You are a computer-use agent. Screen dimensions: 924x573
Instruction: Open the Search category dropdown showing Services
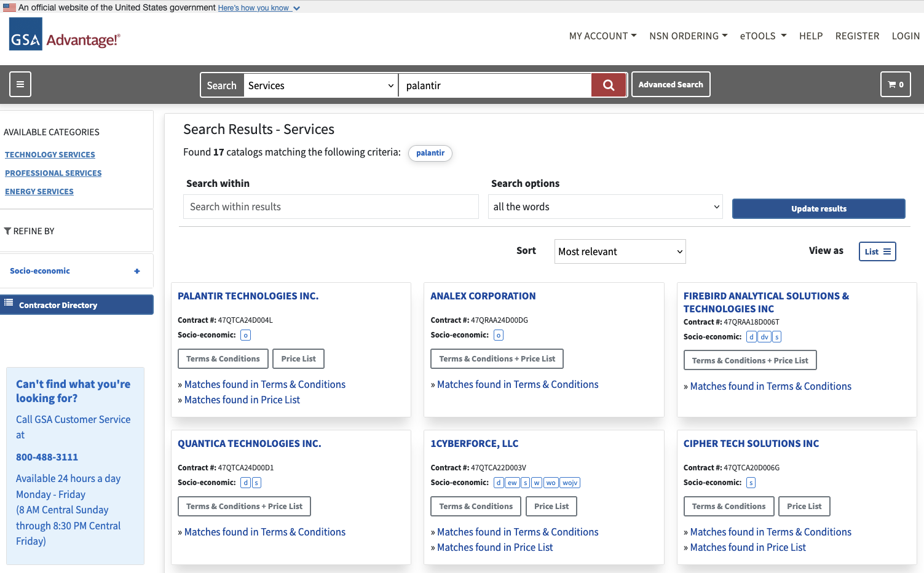click(x=320, y=85)
